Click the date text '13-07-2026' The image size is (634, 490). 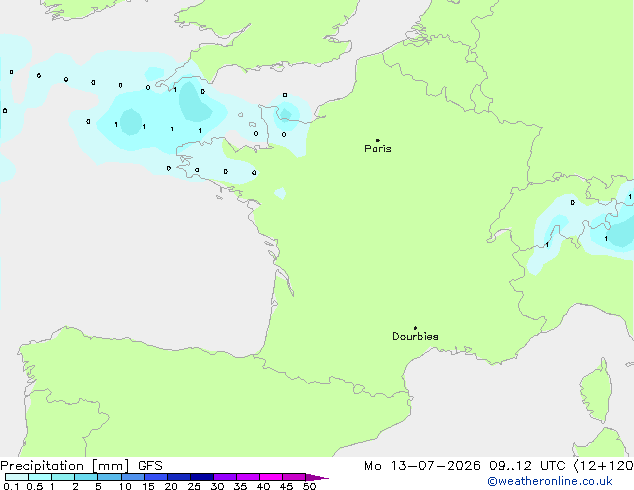pos(435,466)
